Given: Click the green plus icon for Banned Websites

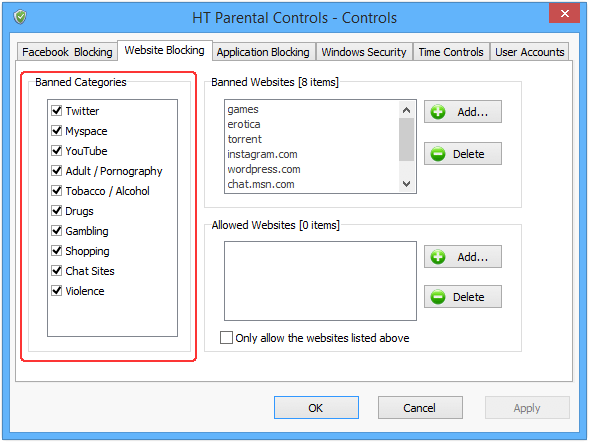Looking at the screenshot, I should (438, 112).
